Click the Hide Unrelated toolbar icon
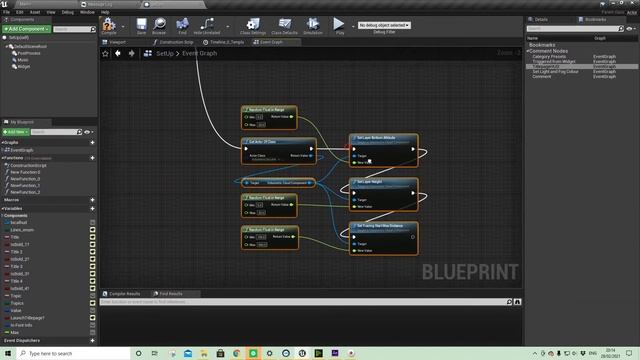The width and height of the screenshot is (640, 360). tap(207, 25)
